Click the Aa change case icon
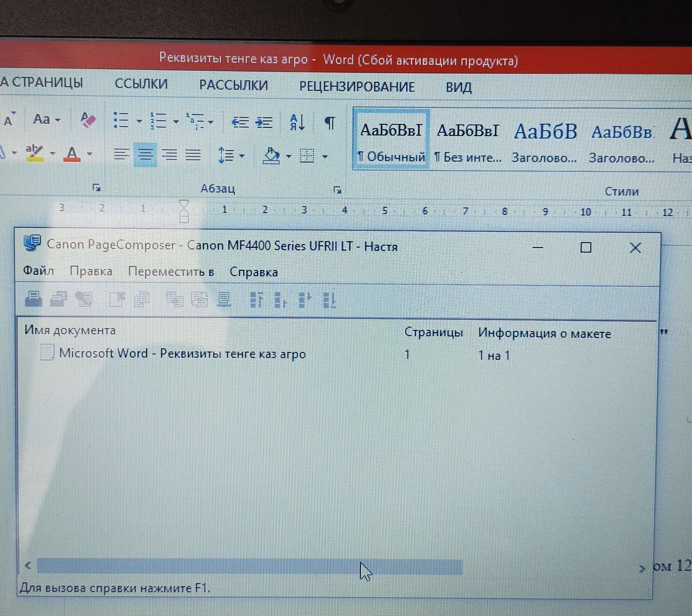Viewport: 692px width, 616px height. point(42,119)
